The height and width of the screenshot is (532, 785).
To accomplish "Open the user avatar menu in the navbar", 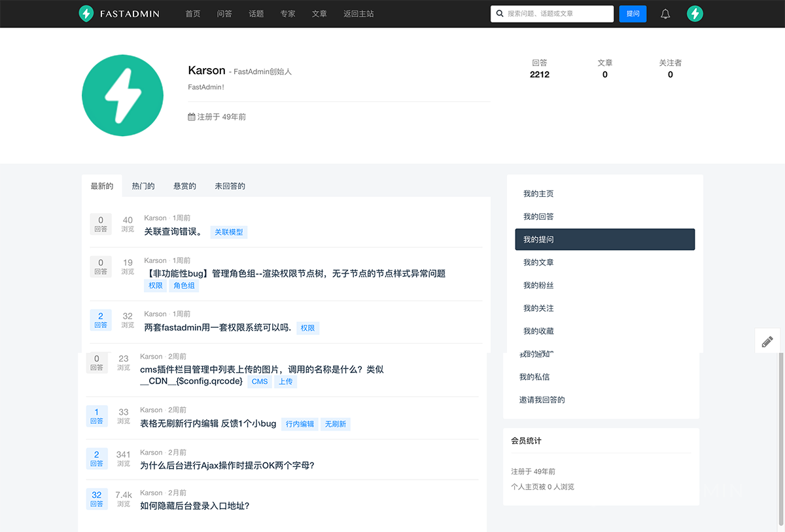I will coord(695,14).
